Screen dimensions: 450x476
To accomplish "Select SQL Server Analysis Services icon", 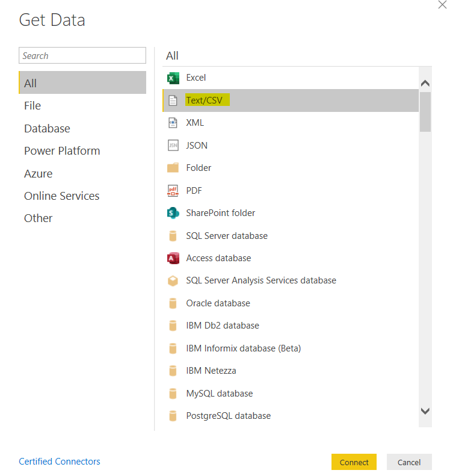I will point(173,280).
